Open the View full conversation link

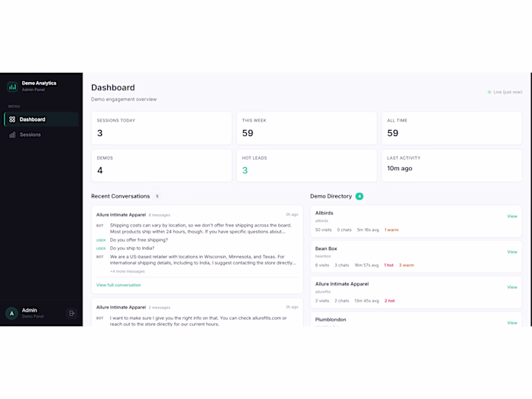coord(119,285)
